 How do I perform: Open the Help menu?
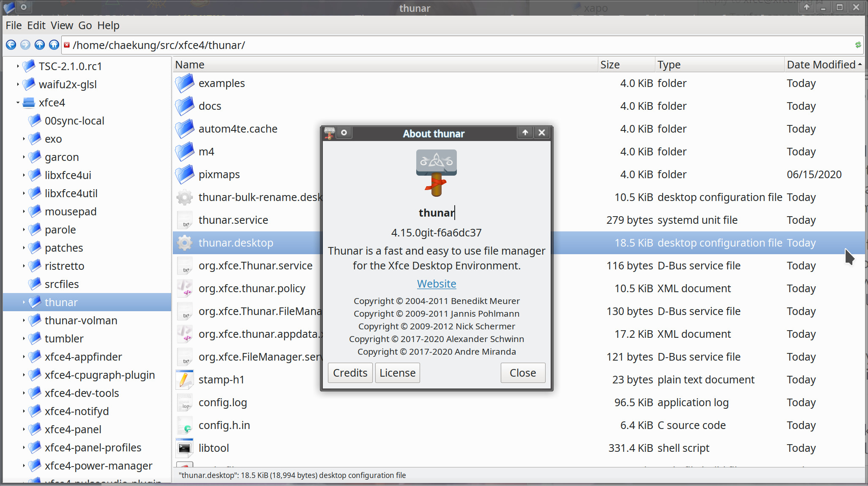point(108,25)
